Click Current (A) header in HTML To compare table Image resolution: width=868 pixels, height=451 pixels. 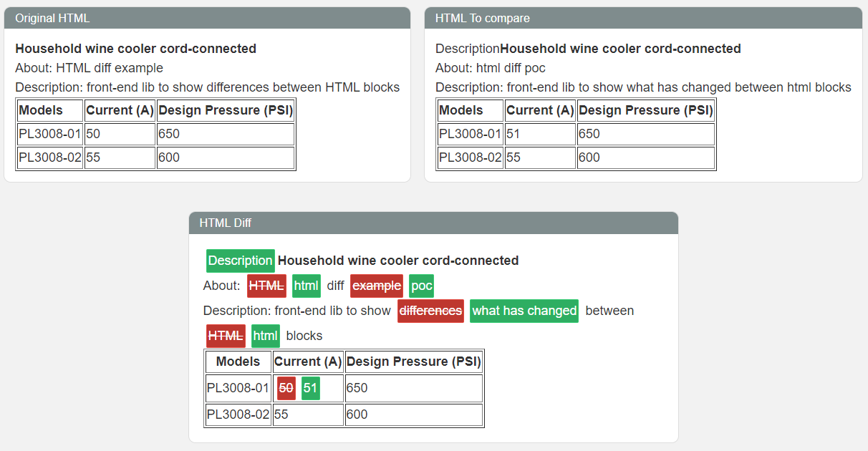(x=541, y=110)
